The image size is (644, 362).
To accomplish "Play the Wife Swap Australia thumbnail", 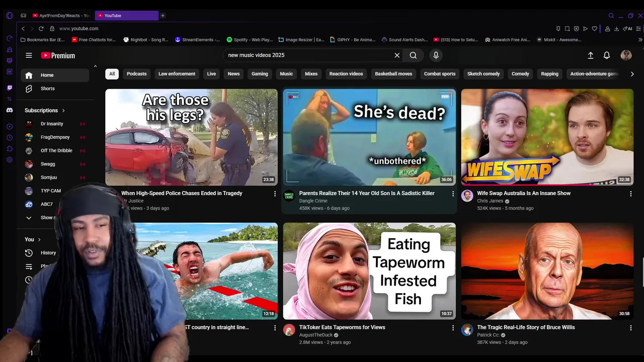I will coord(547,137).
